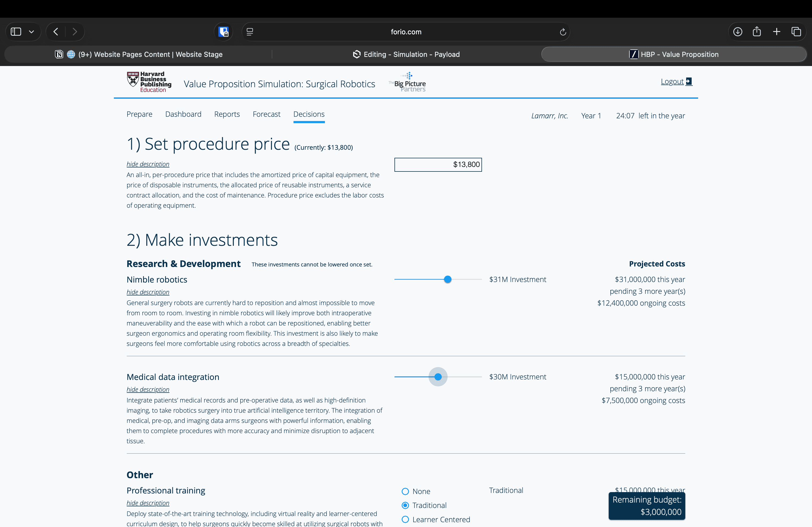Choose the Learner Centered radio option
The image size is (812, 527).
(405, 519)
